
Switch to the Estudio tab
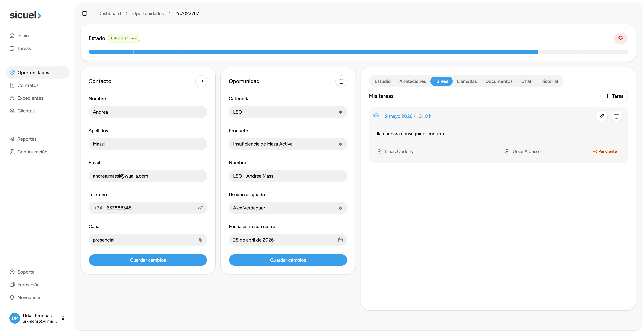point(383,81)
